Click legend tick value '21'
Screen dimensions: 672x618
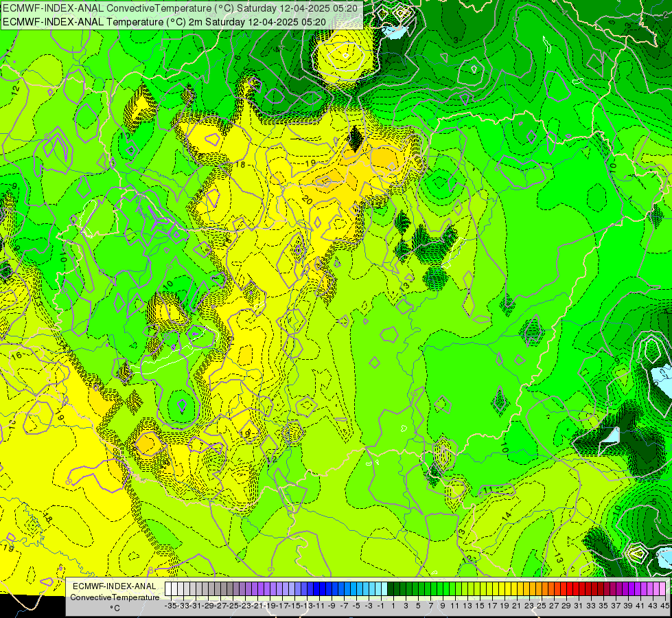click(516, 606)
